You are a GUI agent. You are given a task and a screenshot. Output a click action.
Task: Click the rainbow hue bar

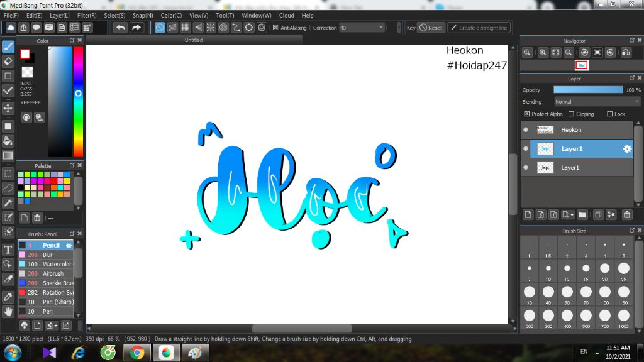(78, 101)
